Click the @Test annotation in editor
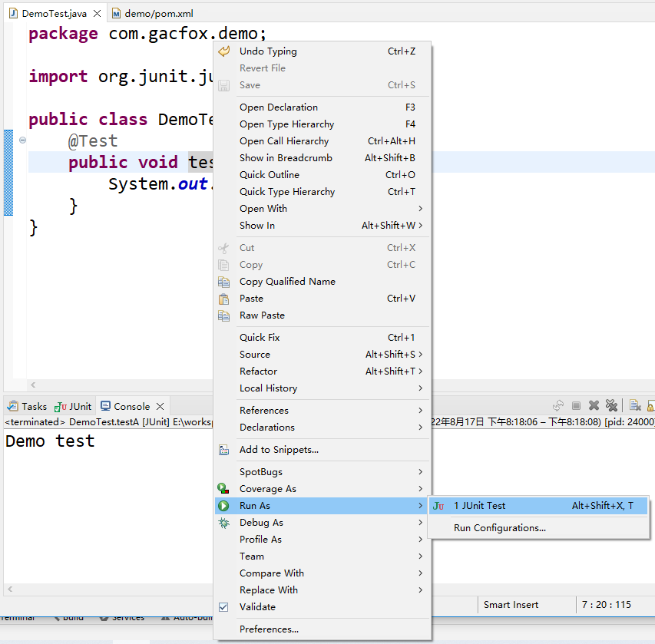This screenshot has height=644, width=655. (x=93, y=141)
